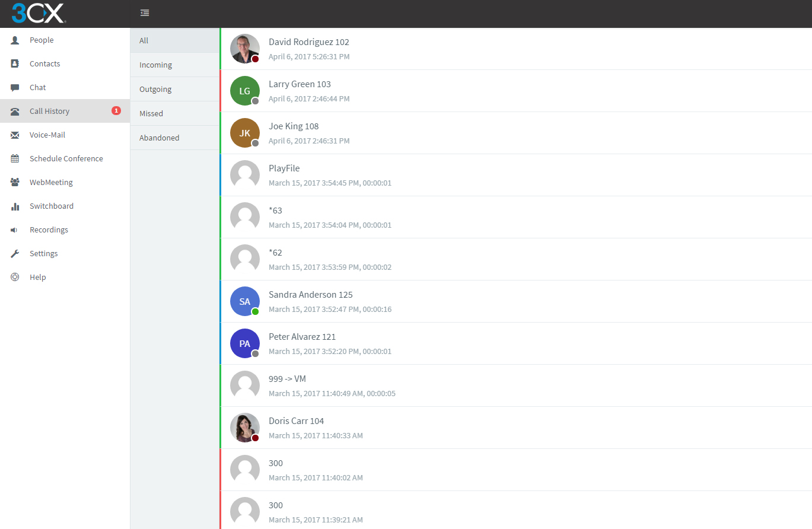This screenshot has height=529, width=812.
Task: Click David Rodriguez's profile photo
Action: pyautogui.click(x=245, y=49)
